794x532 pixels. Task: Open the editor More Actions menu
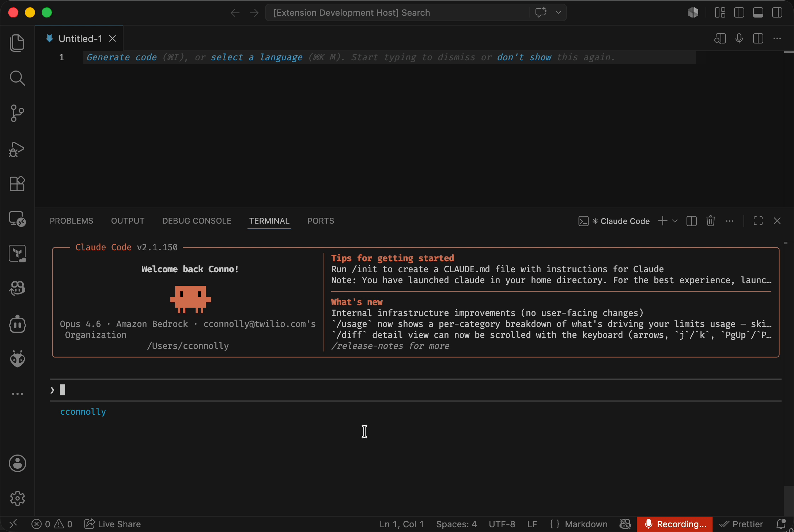pyautogui.click(x=777, y=38)
